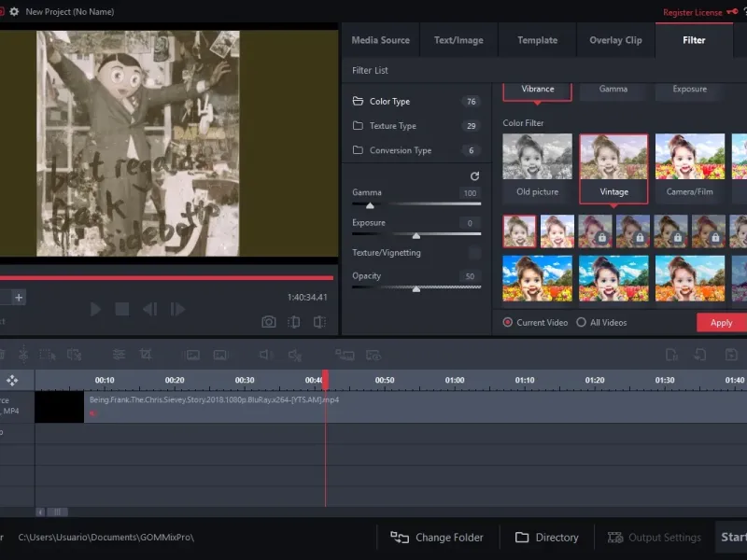Click the reset arrow icon above Gamma

pyautogui.click(x=474, y=175)
